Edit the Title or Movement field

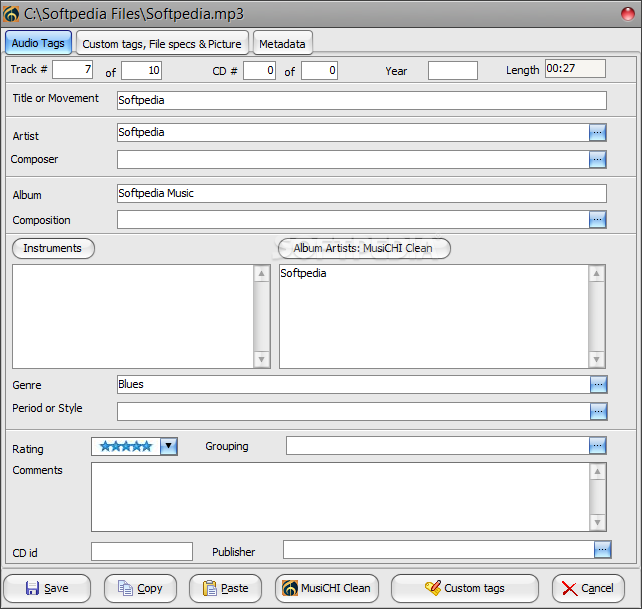(362, 100)
